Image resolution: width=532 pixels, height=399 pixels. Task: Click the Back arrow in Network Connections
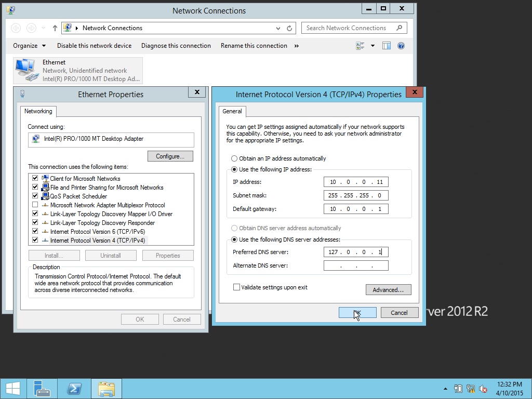(x=16, y=28)
